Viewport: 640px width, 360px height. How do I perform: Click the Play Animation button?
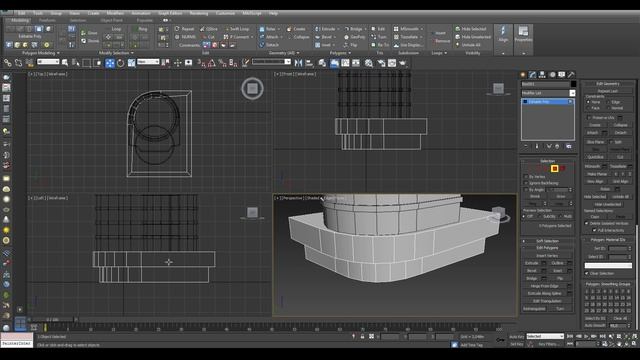[x=586, y=336]
